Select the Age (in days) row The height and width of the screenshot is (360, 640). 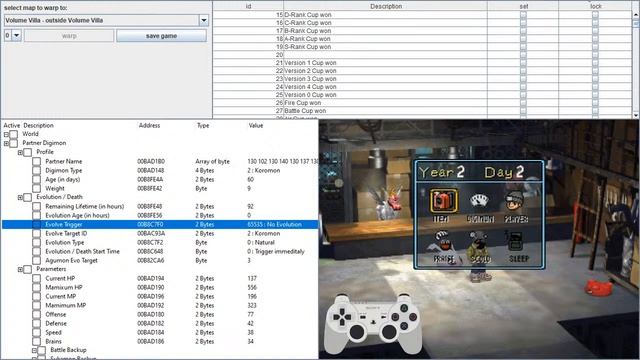(x=160, y=179)
